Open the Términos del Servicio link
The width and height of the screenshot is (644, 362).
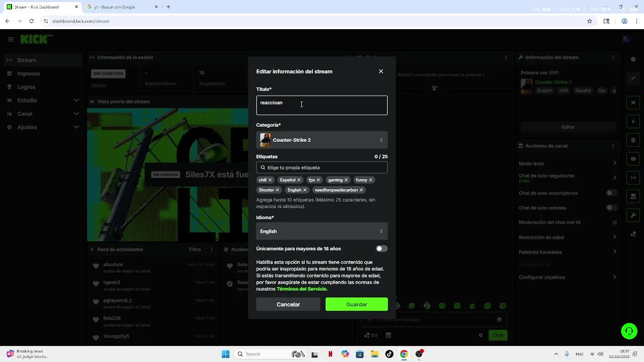coord(302,289)
